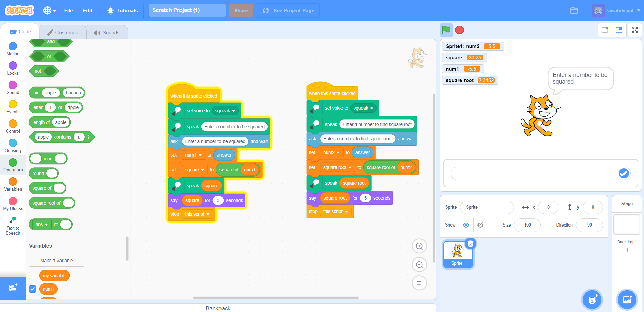Switch to the Costumes tab
The image size is (644, 312).
pos(63,32)
